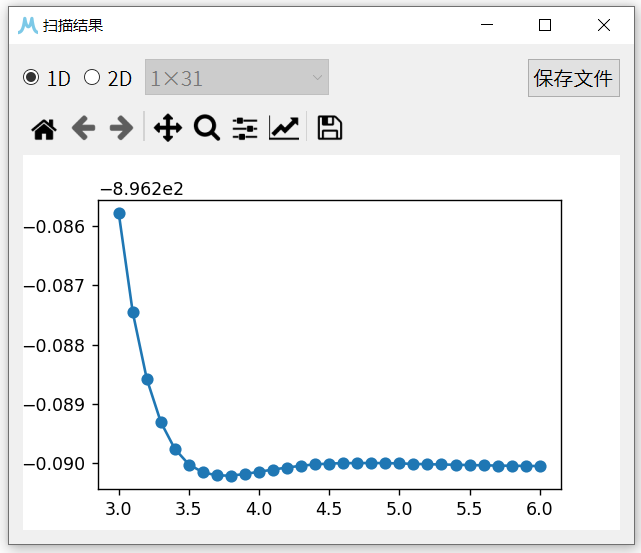This screenshot has height=553, width=641.
Task: Activate the Pan axes tool
Action: (168, 128)
